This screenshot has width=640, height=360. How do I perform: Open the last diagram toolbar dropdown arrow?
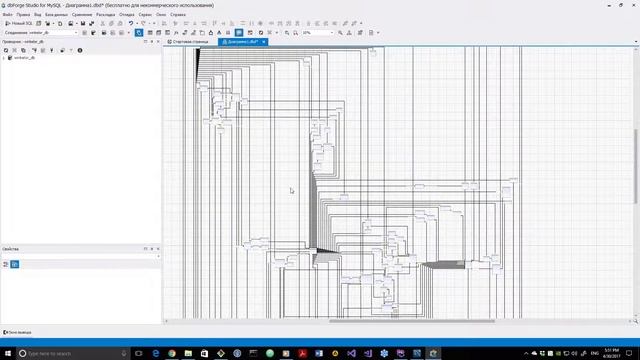378,33
